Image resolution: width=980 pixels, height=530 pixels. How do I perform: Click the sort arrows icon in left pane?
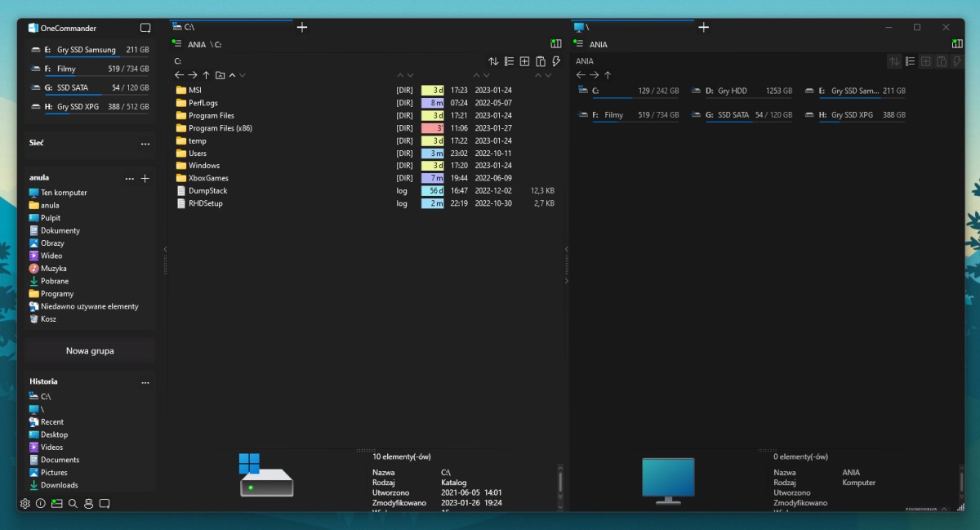tap(493, 61)
